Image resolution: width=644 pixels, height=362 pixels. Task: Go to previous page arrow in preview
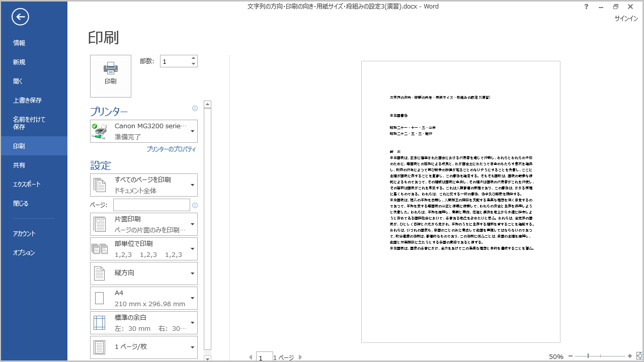(x=251, y=357)
